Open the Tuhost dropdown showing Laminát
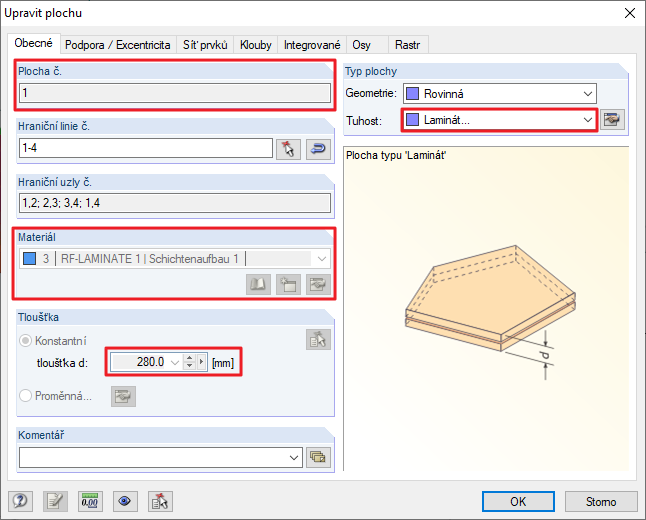The height and width of the screenshot is (520, 646). tap(500, 120)
